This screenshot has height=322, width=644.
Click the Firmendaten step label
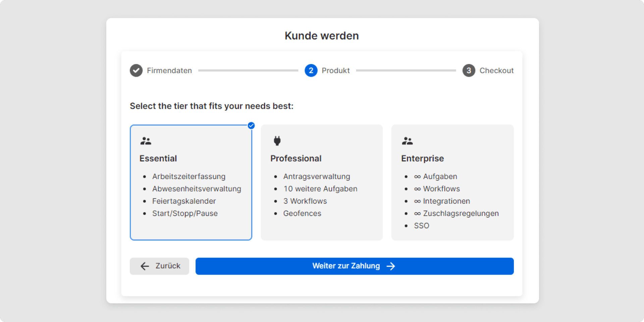pyautogui.click(x=169, y=70)
